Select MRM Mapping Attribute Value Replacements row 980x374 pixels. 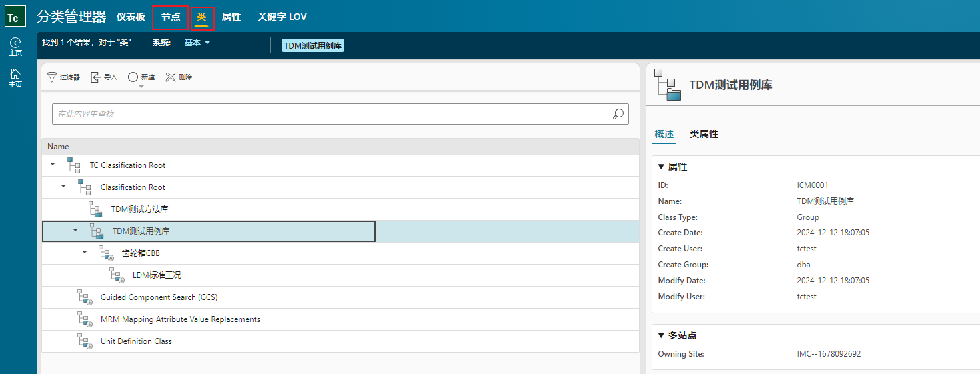(x=340, y=319)
